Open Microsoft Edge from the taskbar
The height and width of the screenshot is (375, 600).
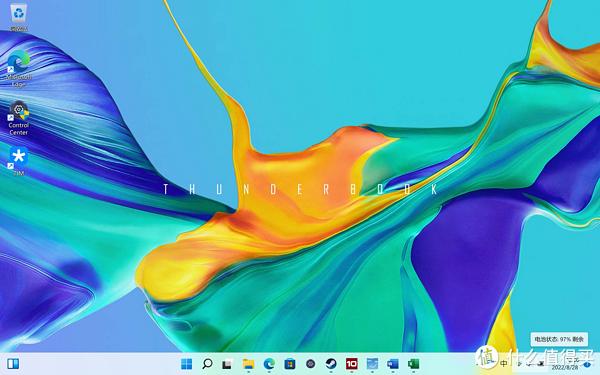269,364
